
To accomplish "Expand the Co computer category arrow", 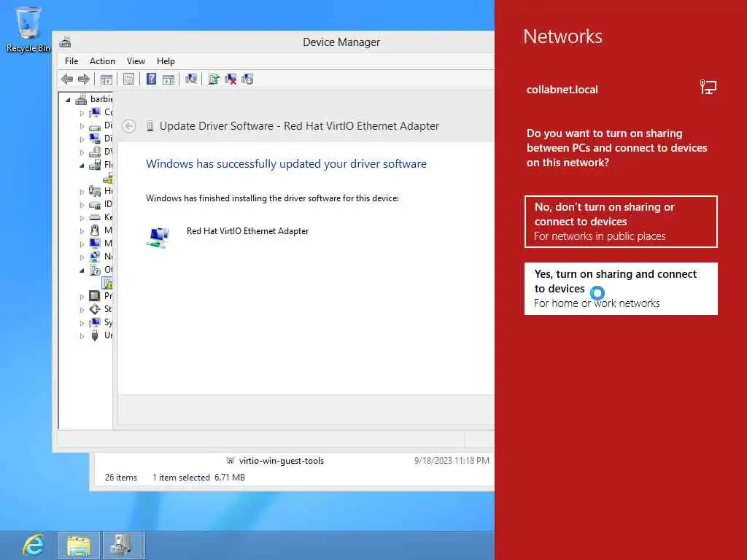I will point(82,113).
